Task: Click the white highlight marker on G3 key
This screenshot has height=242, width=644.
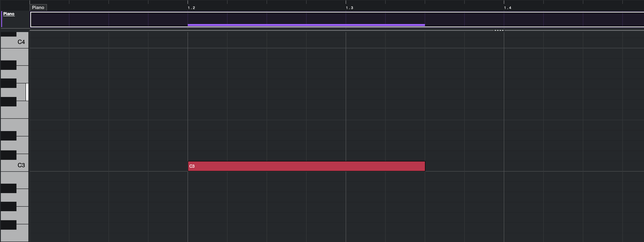Action: click(x=27, y=92)
